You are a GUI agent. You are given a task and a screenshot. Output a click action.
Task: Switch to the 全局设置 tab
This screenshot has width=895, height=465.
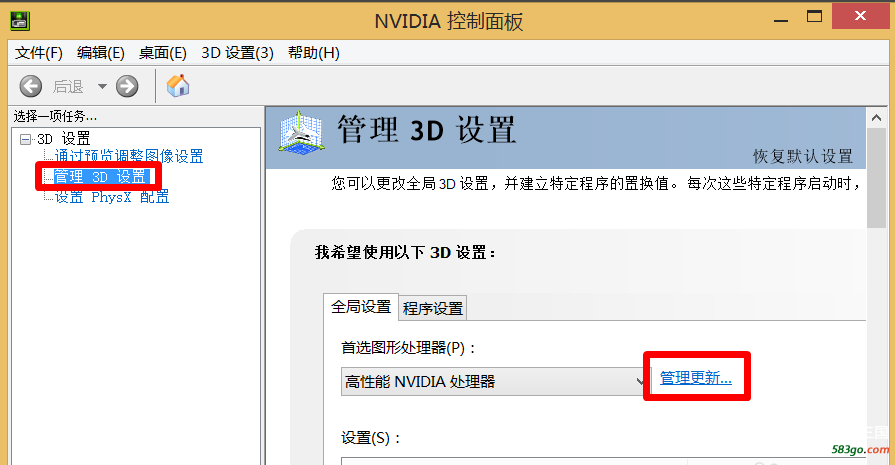tap(361, 307)
